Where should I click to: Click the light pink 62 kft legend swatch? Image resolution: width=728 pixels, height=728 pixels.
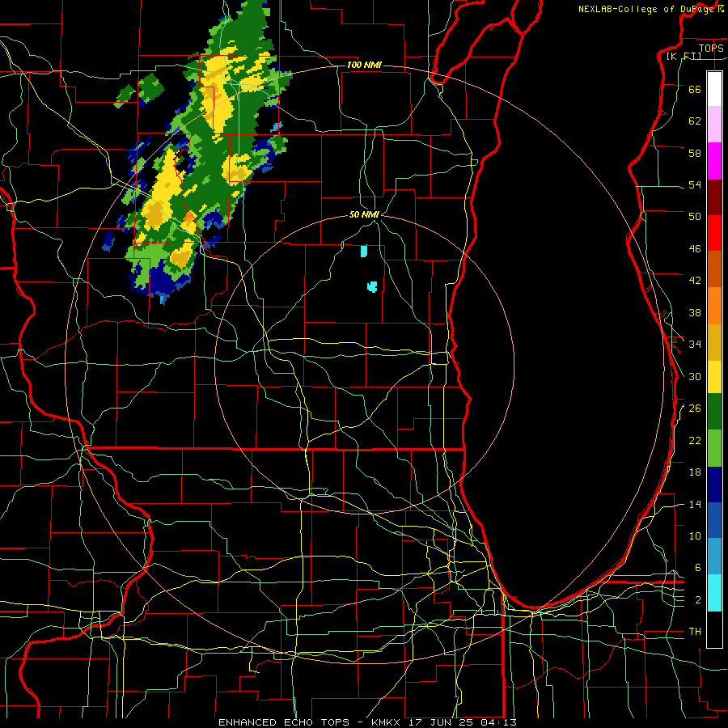point(714,124)
